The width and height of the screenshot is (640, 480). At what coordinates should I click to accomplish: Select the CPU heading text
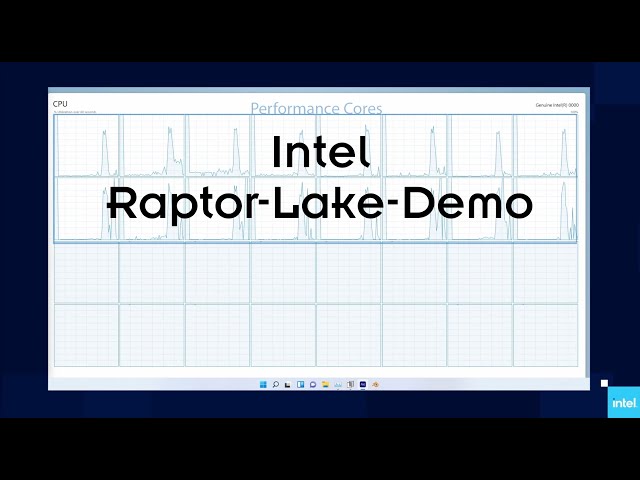[60, 104]
